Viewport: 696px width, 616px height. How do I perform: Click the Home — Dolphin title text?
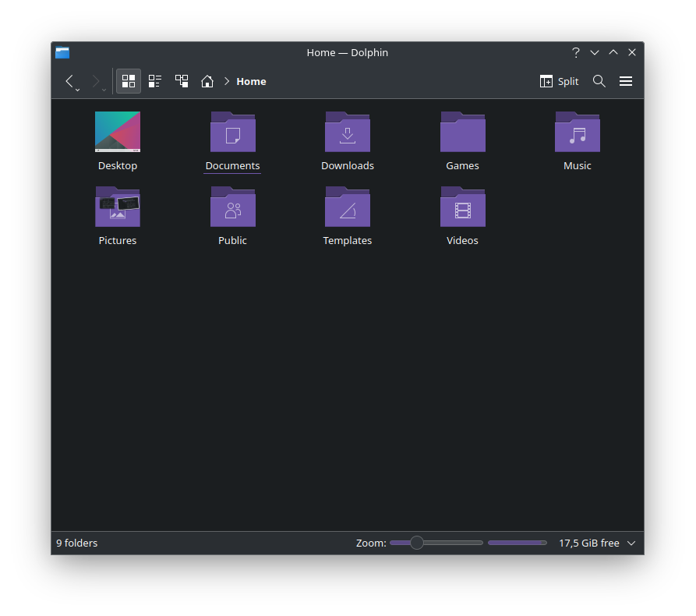click(x=348, y=52)
